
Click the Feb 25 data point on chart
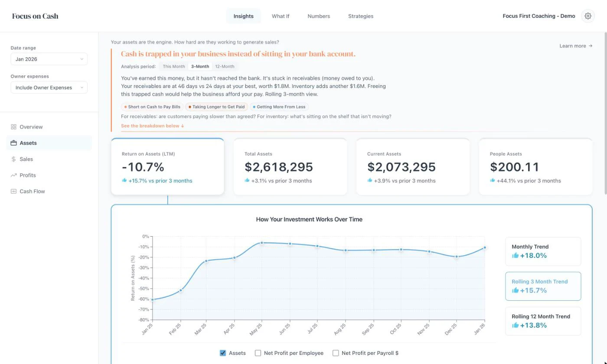pyautogui.click(x=181, y=290)
